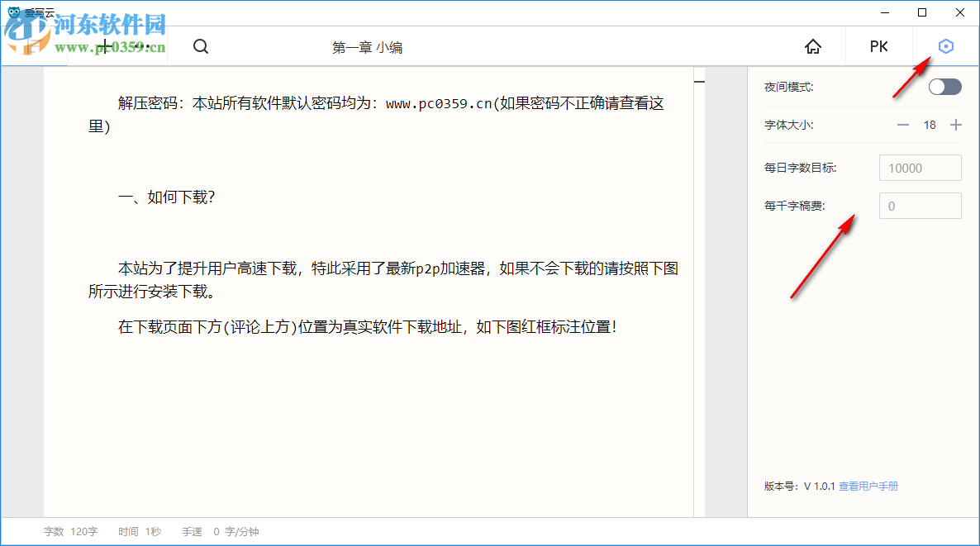
Task: Open the chapter tab 第一章 小编
Action: point(368,47)
